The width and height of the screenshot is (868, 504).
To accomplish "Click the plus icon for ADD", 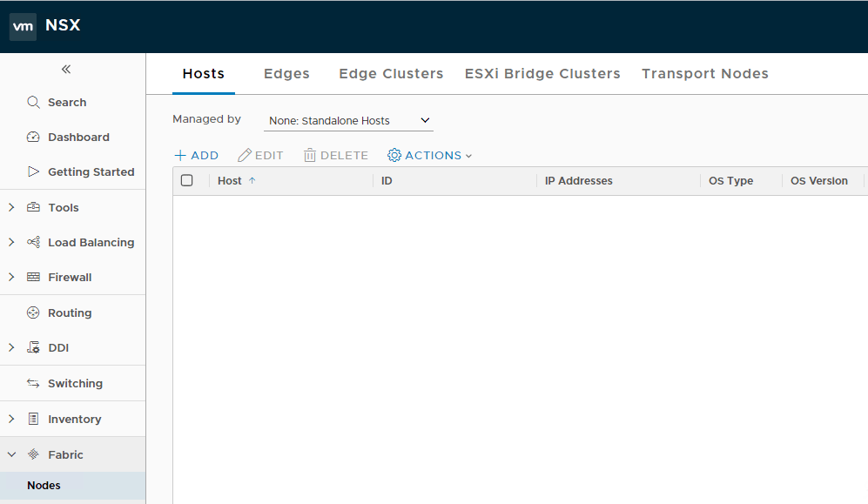I will (180, 156).
